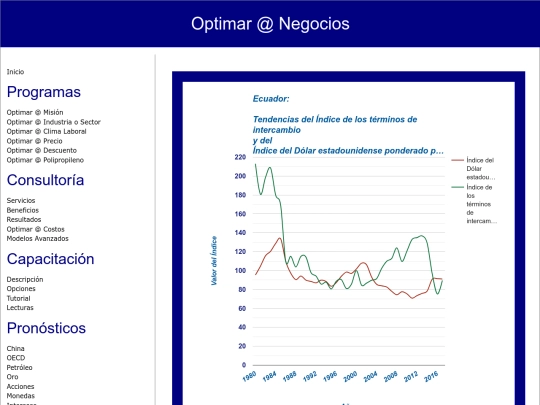Image resolution: width=540 pixels, height=405 pixels.
Task: Open Optimar @ Industria o Sector link
Action: pos(54,122)
